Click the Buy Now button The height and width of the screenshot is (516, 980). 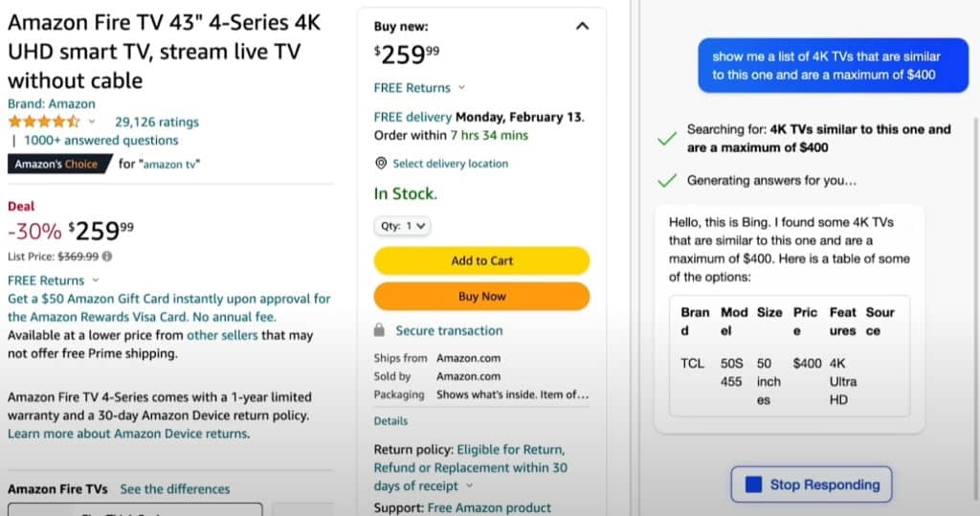tap(481, 297)
